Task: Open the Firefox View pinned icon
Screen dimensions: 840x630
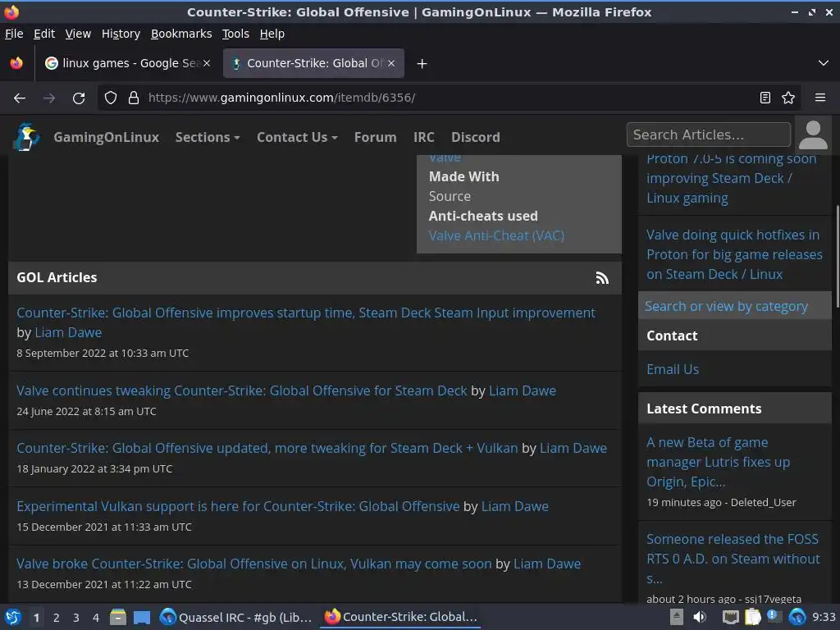Action: [16, 63]
